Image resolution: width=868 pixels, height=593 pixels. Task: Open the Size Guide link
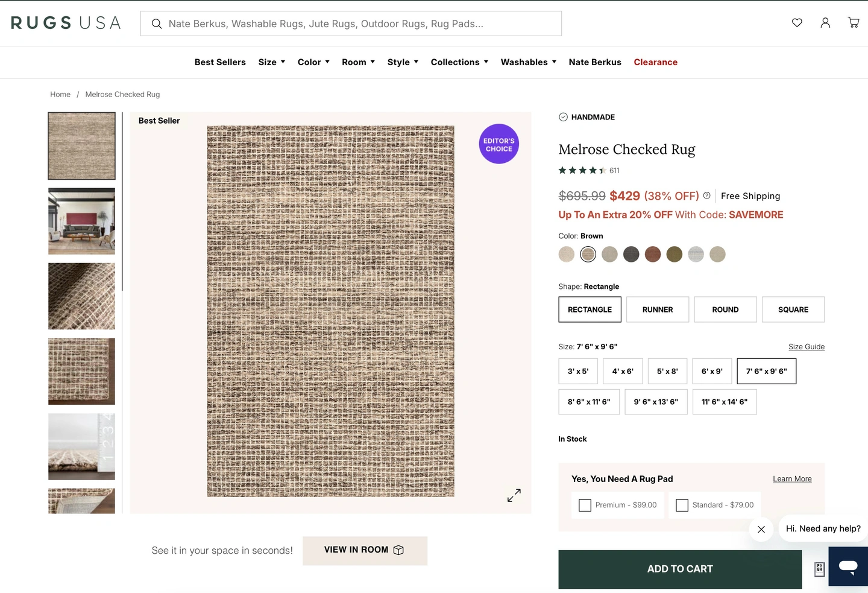coord(806,347)
